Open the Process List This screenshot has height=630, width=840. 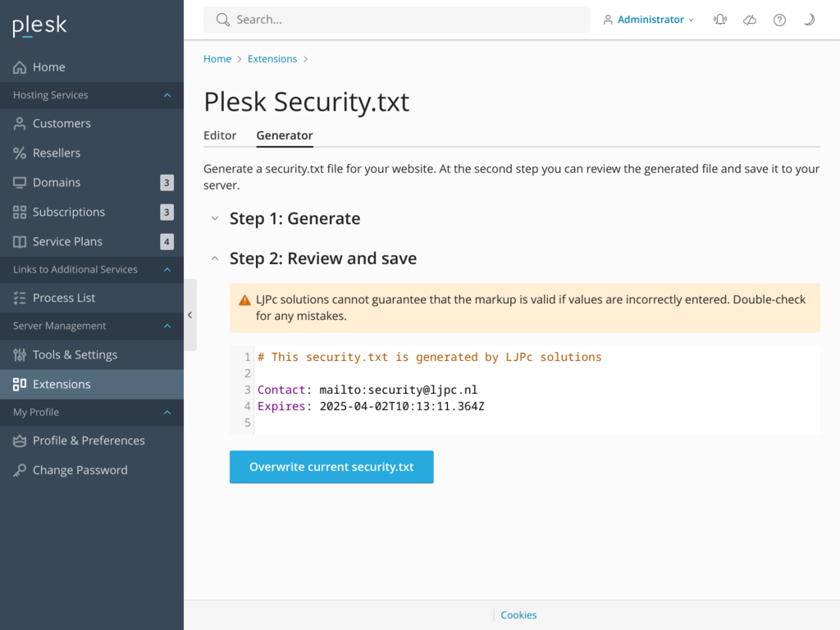pos(62,298)
